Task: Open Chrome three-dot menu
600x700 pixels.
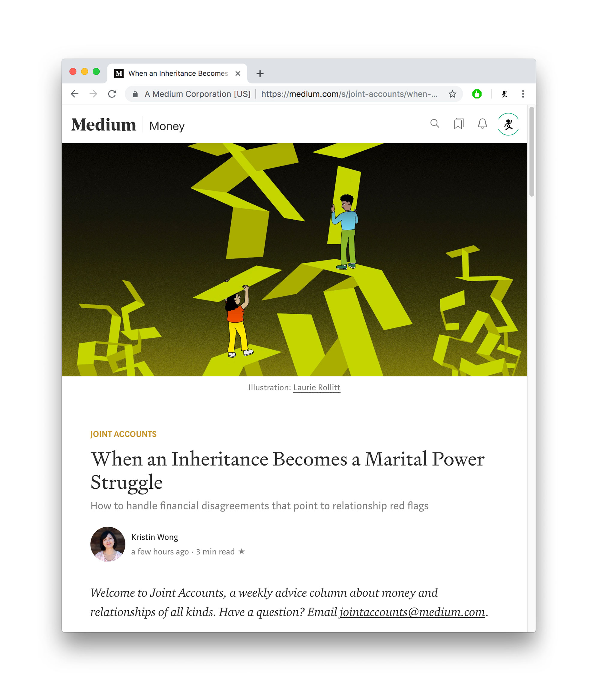Action: [523, 94]
